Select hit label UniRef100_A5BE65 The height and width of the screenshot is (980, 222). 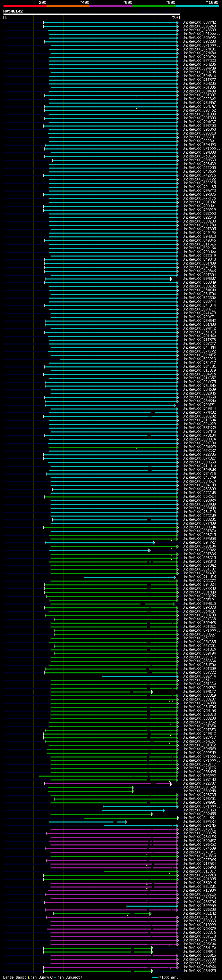(x=199, y=156)
